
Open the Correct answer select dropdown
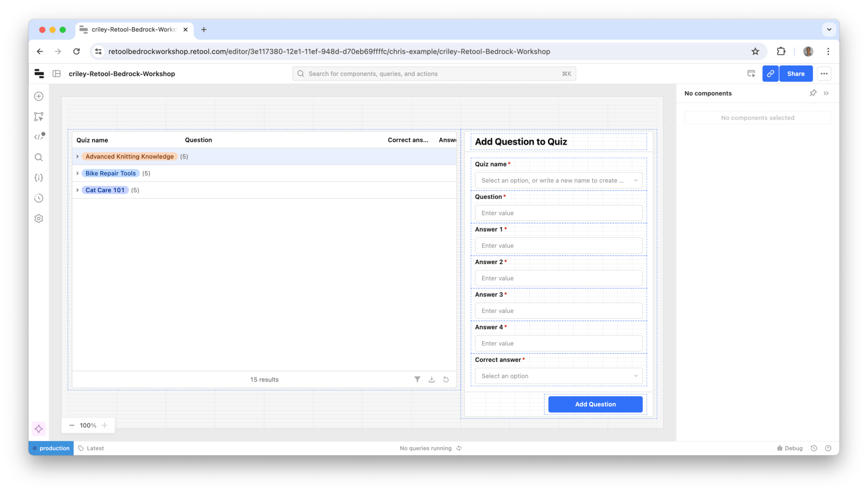click(x=558, y=376)
